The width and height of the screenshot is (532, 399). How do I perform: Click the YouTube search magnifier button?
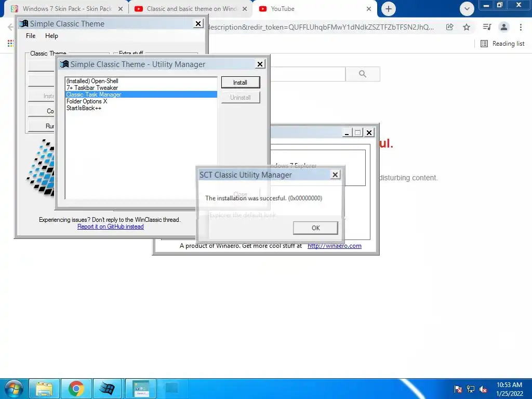click(x=362, y=74)
